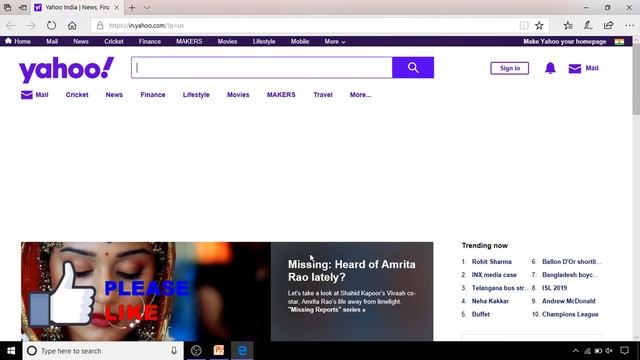640x360 pixels.
Task: Show hidden system tray icons
Action: [576, 351]
